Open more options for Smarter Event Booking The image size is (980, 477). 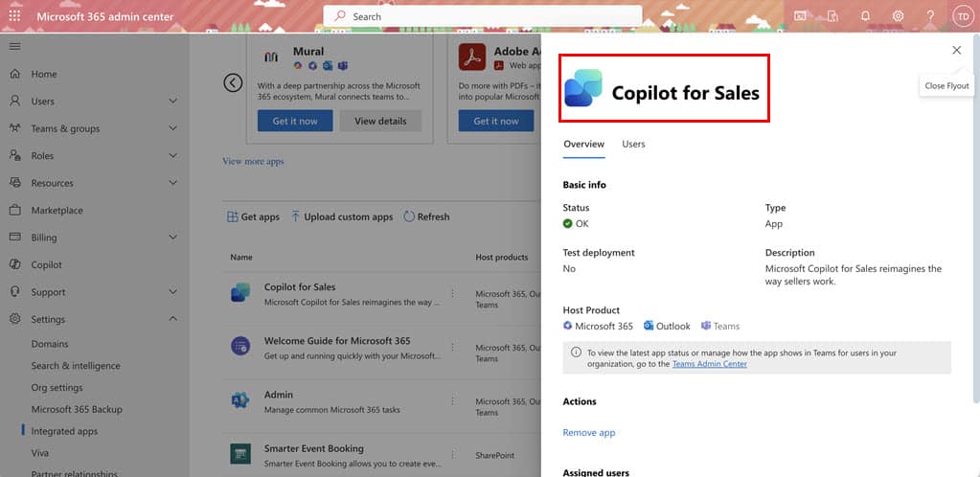click(x=453, y=454)
